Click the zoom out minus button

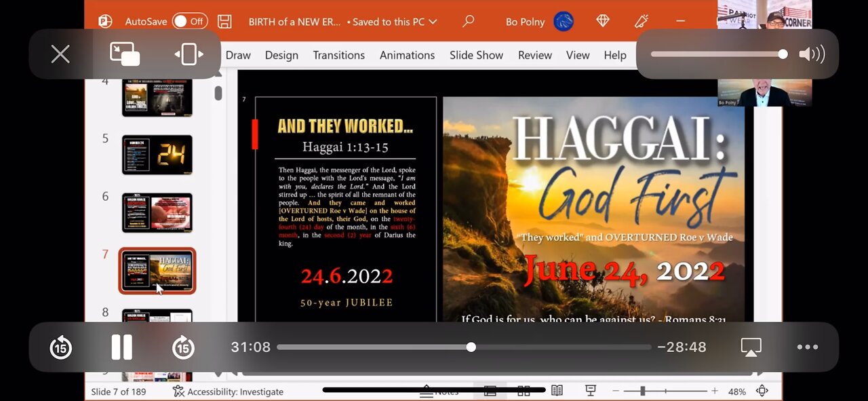tap(616, 391)
